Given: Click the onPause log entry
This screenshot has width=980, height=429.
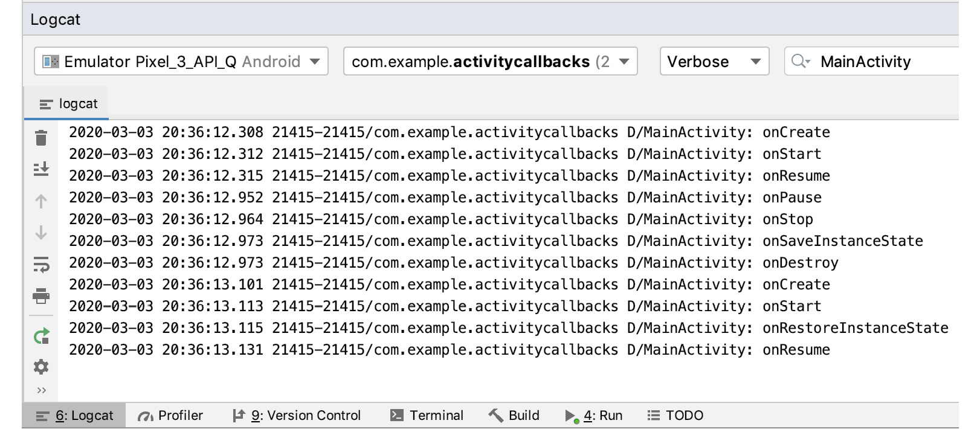Looking at the screenshot, I should (x=445, y=198).
